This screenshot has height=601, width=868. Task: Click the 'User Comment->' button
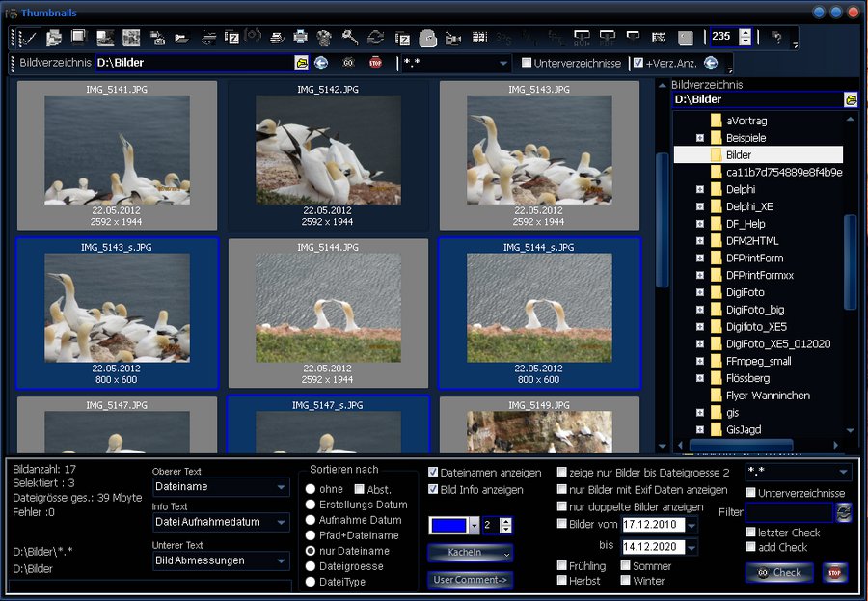click(471, 580)
